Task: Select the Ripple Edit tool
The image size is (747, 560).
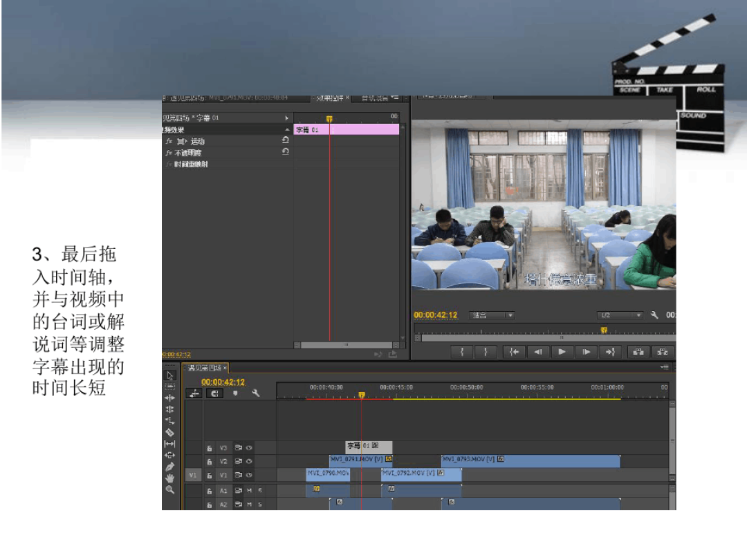Action: click(169, 398)
